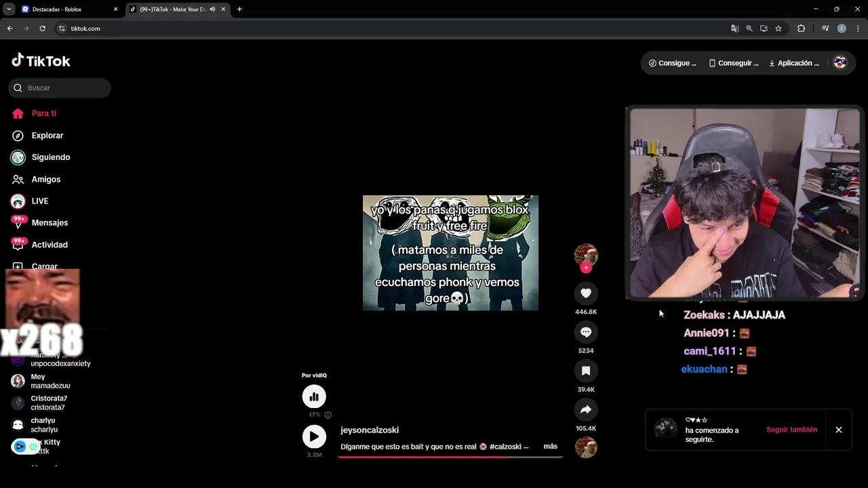Click the ekuachan chat username
Image resolution: width=868 pixels, height=488 pixels.
[704, 369]
